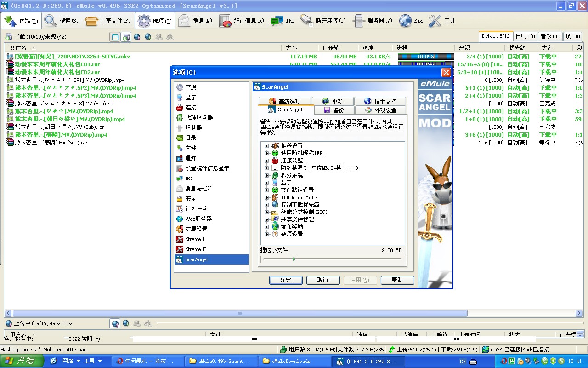
Task: Switch to the 外观设置 tab
Action: (381, 110)
